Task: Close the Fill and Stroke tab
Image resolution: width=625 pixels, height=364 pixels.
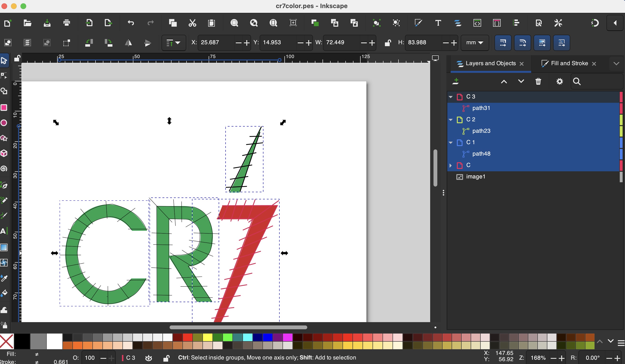Action: [594, 64]
